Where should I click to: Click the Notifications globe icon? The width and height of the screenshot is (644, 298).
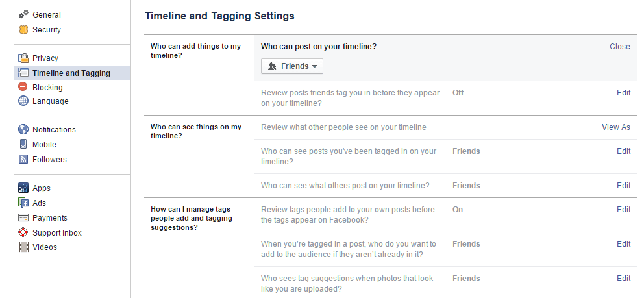tap(23, 130)
